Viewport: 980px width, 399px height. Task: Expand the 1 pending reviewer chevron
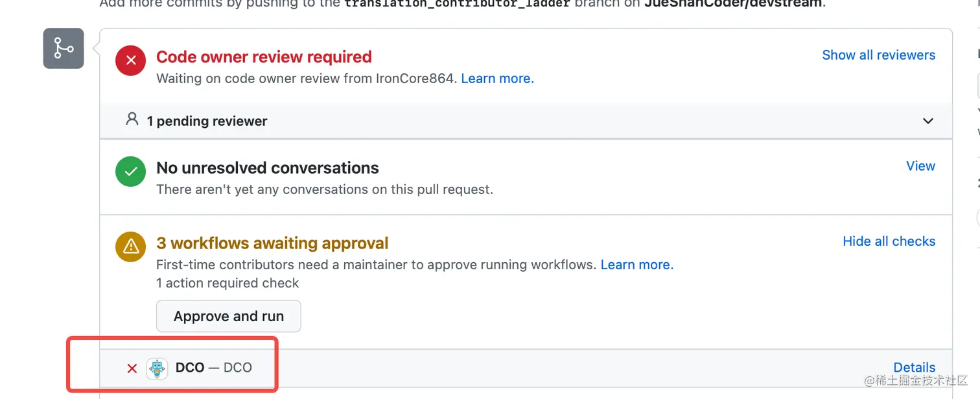(x=928, y=121)
